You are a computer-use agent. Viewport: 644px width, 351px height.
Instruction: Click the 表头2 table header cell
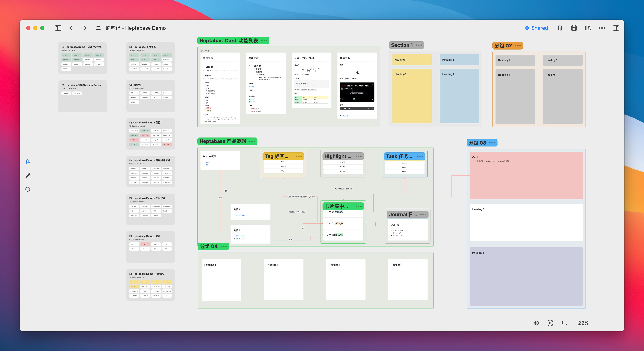click(x=307, y=97)
